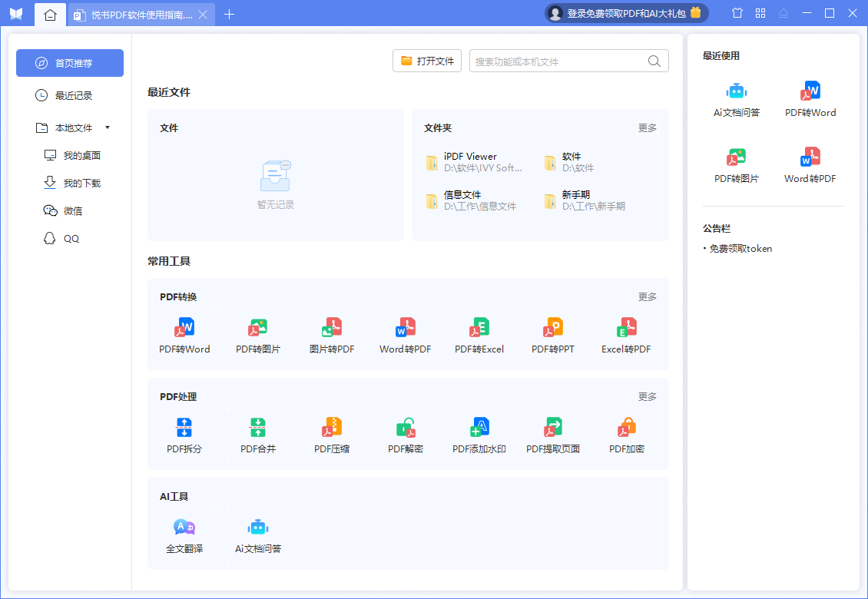This screenshot has width=868, height=599.
Task: Start the PDF转Excel converter
Action: pos(479,336)
